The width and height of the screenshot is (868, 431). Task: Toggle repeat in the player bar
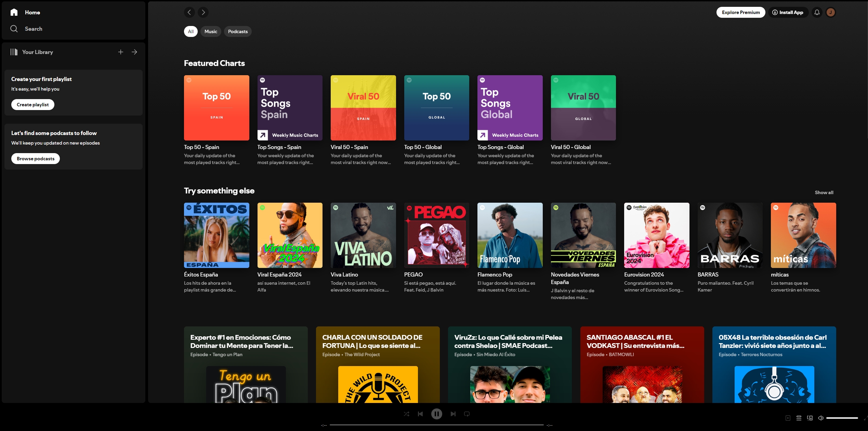[x=467, y=414]
